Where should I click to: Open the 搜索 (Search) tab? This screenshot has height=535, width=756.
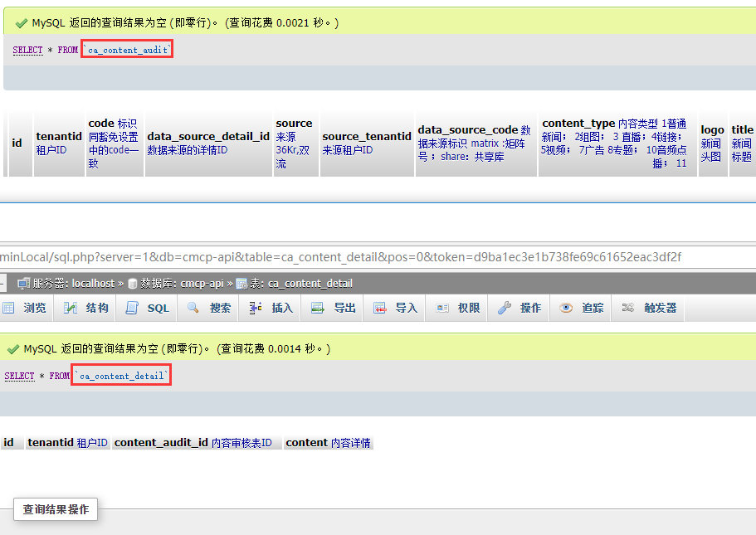209,308
